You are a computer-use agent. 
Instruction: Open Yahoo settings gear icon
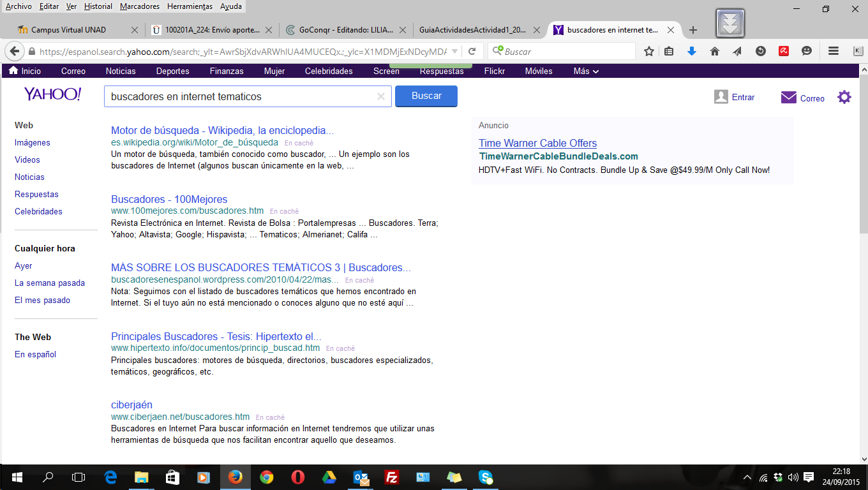[844, 97]
